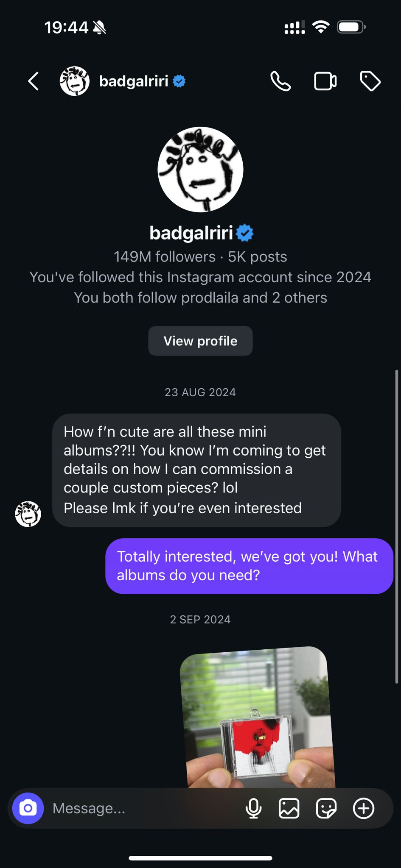Tap the avatar beside the received message
Viewport: 401px width, 868px height.
tap(28, 514)
